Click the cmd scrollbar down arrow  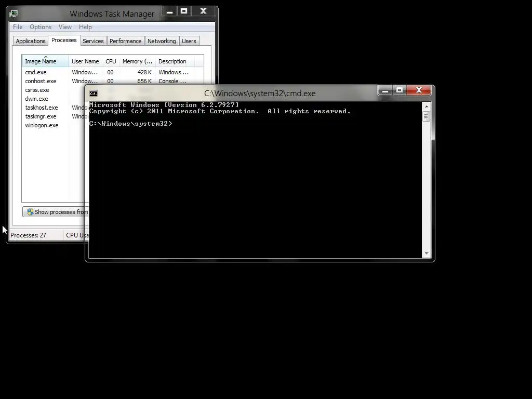click(427, 254)
